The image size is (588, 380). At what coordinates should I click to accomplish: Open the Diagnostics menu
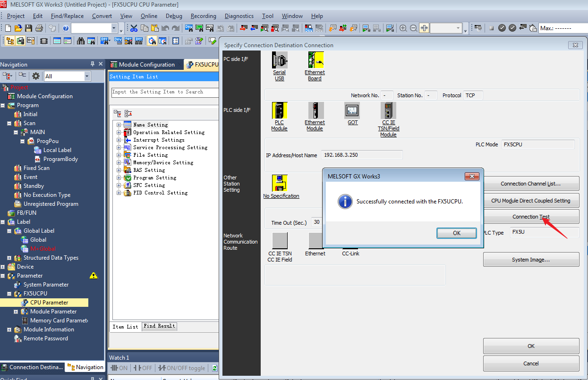(x=239, y=16)
